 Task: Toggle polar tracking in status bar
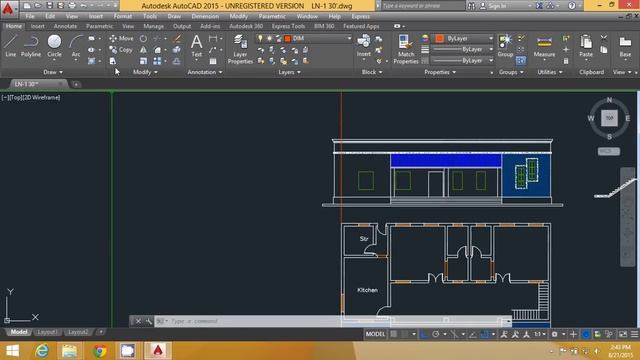[x=436, y=334]
